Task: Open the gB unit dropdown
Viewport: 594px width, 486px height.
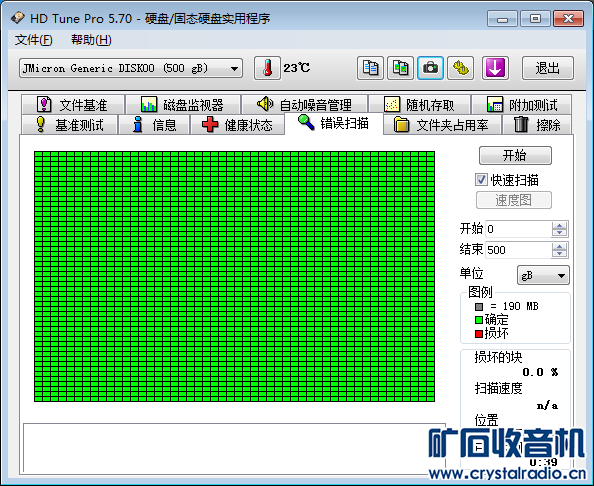Action: 543,275
